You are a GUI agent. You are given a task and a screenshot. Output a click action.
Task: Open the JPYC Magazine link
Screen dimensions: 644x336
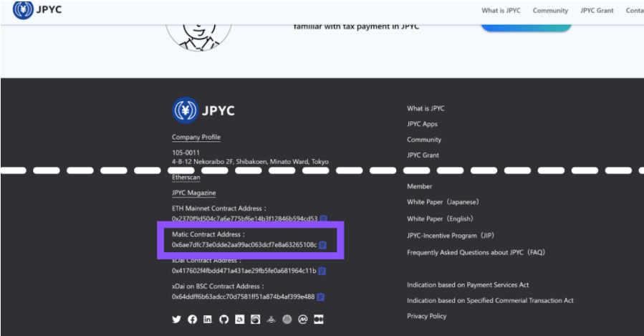click(193, 193)
